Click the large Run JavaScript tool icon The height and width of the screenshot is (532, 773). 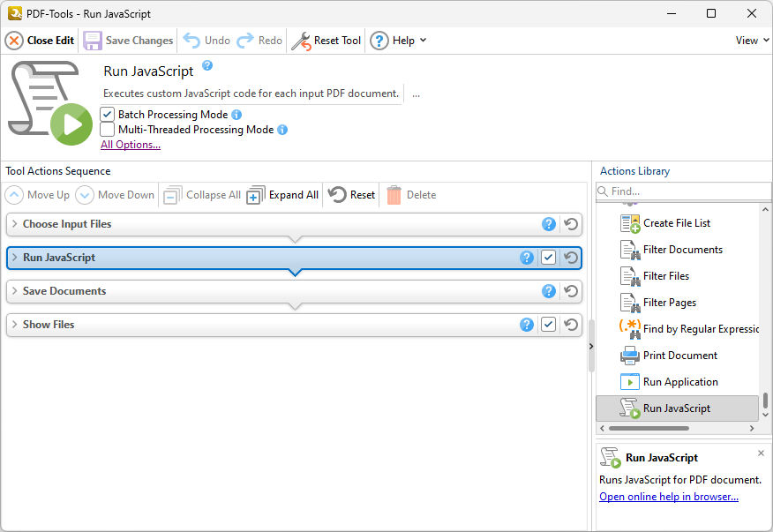click(49, 102)
